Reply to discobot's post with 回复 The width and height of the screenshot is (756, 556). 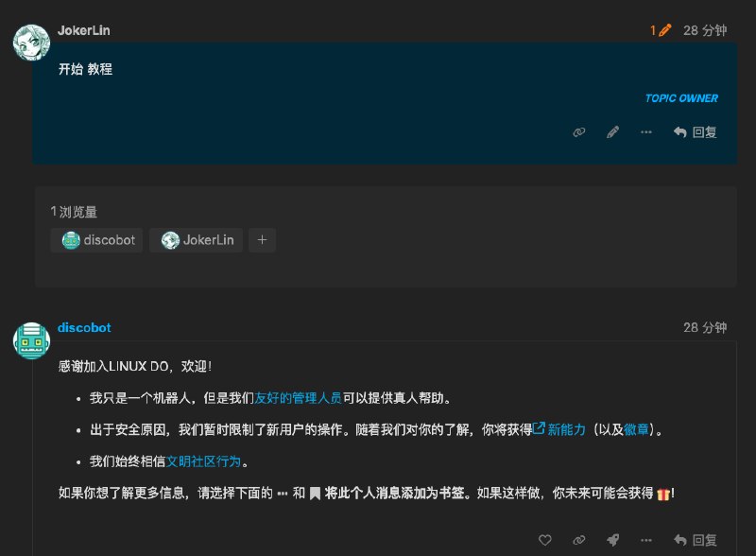tap(696, 540)
